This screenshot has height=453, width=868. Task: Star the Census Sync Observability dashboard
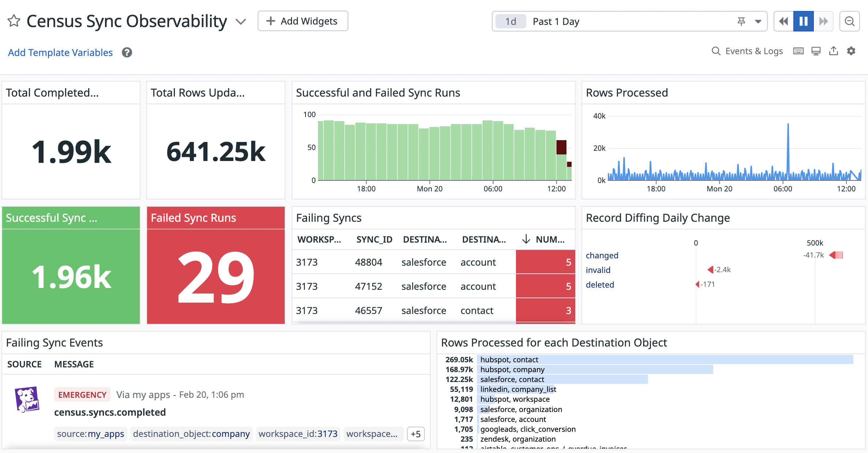point(14,21)
